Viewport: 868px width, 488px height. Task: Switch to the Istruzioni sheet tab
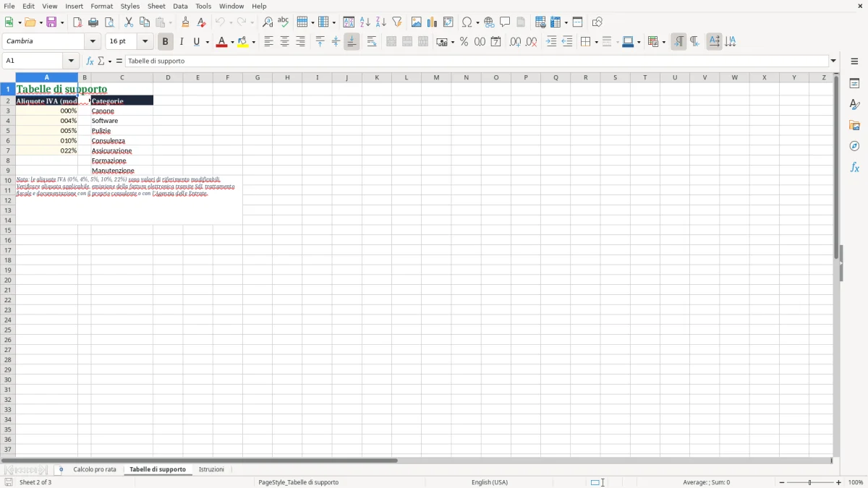pos(211,470)
